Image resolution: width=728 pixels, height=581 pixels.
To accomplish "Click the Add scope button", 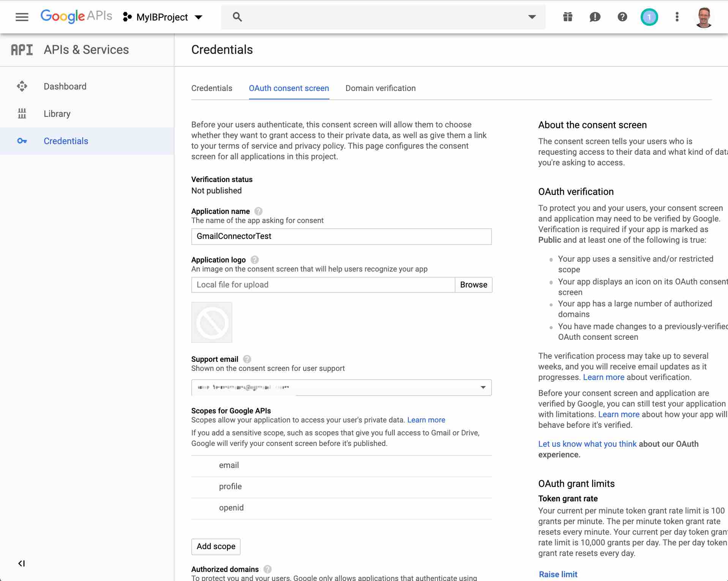I will [216, 546].
